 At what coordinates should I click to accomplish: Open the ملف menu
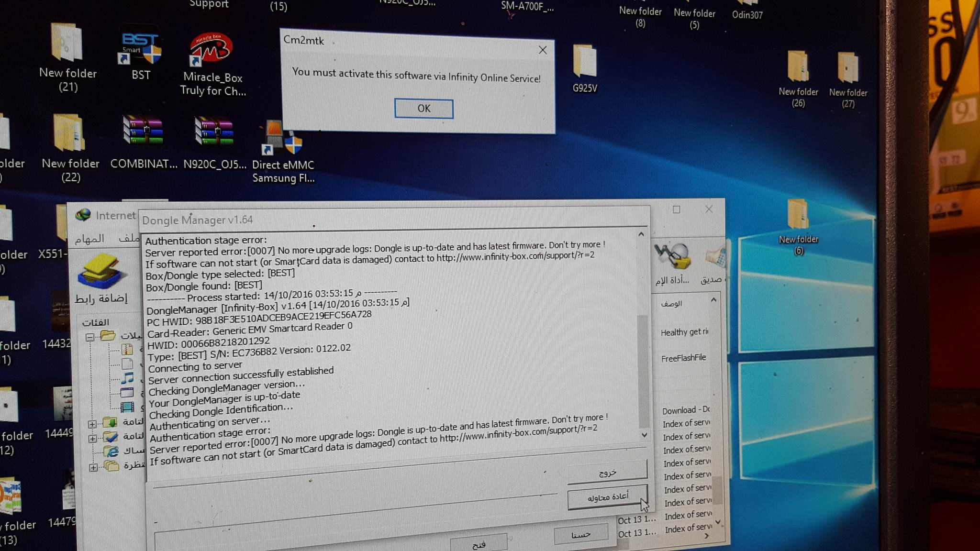129,238
